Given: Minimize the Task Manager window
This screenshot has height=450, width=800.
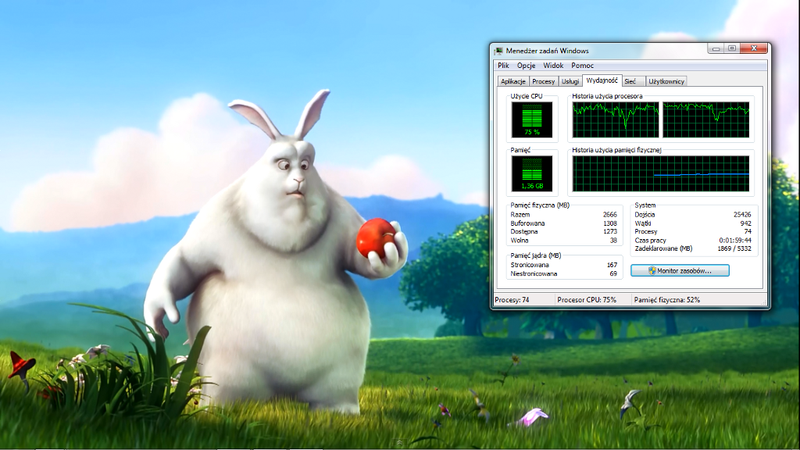Looking at the screenshot, I should coord(715,48).
